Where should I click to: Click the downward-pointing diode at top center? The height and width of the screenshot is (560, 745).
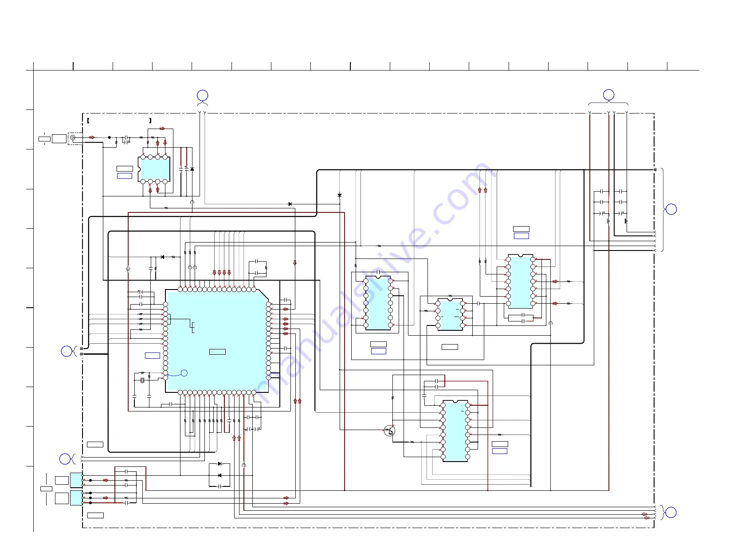tap(339, 195)
